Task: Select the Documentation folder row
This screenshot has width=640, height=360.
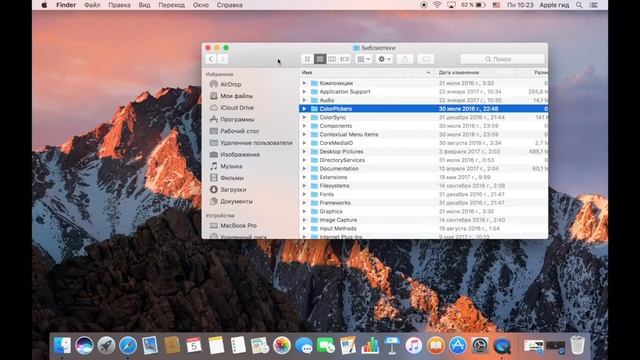Action: (x=423, y=169)
